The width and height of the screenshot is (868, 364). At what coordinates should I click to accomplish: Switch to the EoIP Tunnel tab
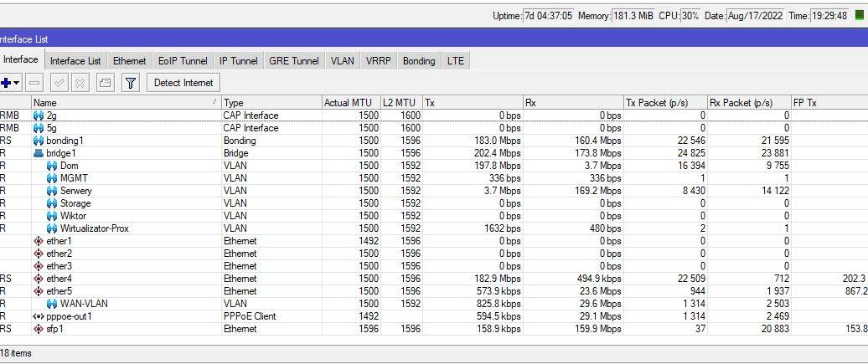[x=183, y=61]
